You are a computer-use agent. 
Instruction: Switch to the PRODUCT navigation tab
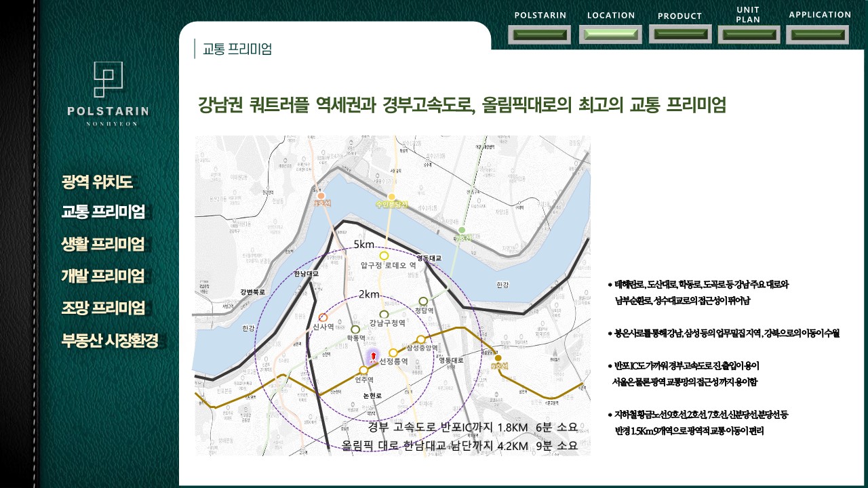(x=680, y=34)
